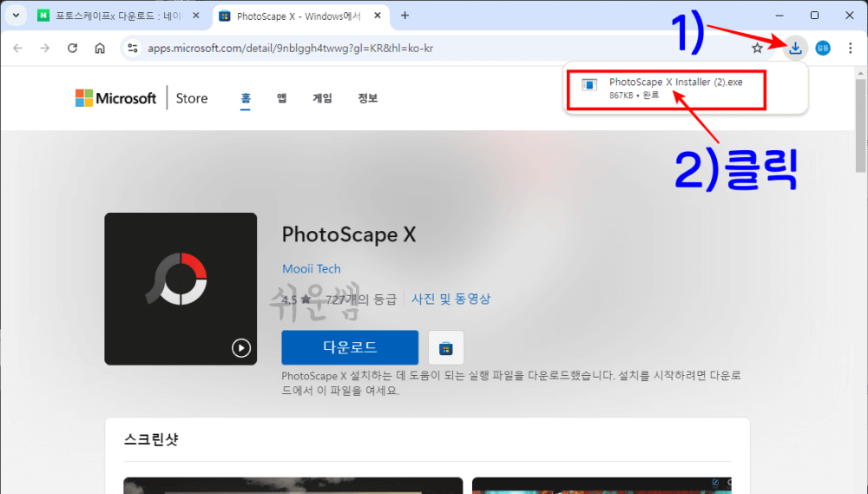This screenshot has width=868, height=494.
Task: Close the PhotoScape X tab
Action: [377, 16]
